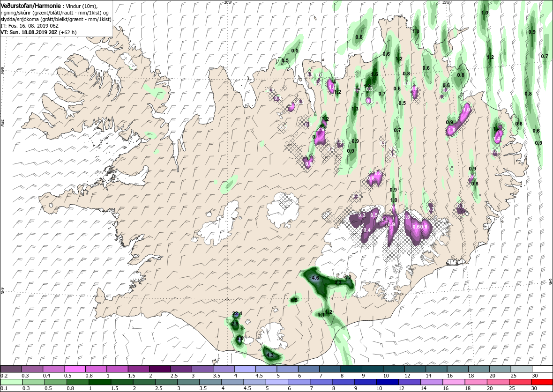Image resolution: width=553 pixels, height=392 pixels.
Task: Click the 0.4 snowfall value on the glacier
Action: (x=367, y=230)
